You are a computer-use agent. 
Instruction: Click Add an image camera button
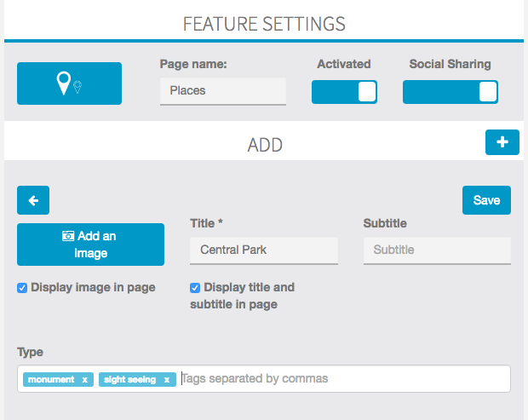(90, 245)
